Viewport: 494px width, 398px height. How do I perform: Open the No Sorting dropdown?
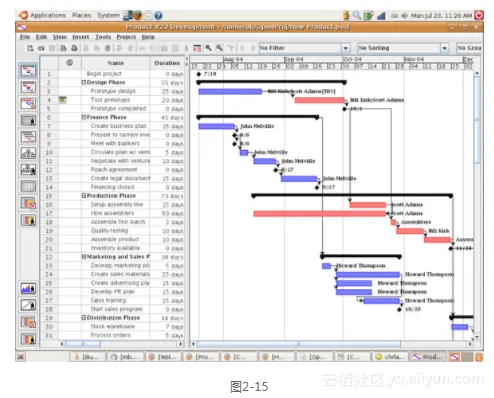coord(444,48)
